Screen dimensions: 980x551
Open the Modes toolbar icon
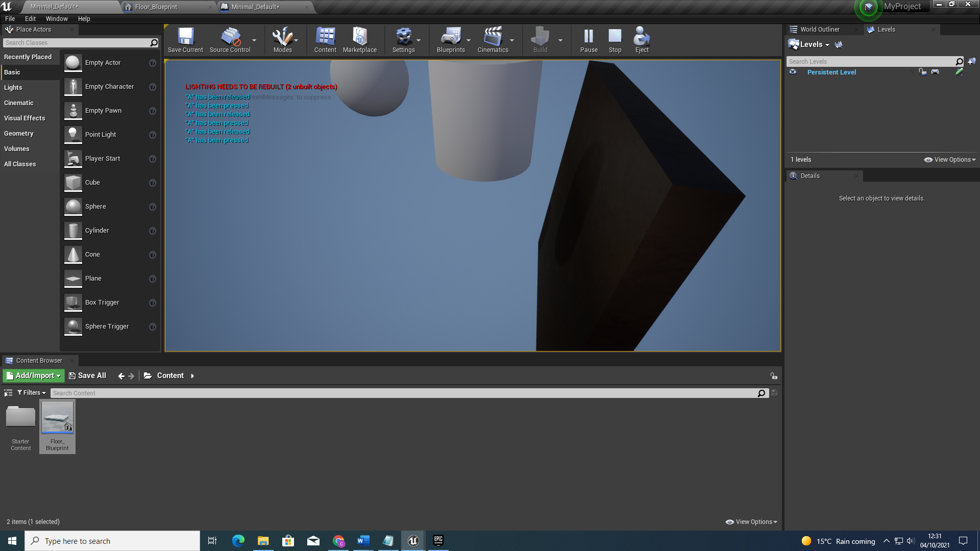click(x=282, y=40)
